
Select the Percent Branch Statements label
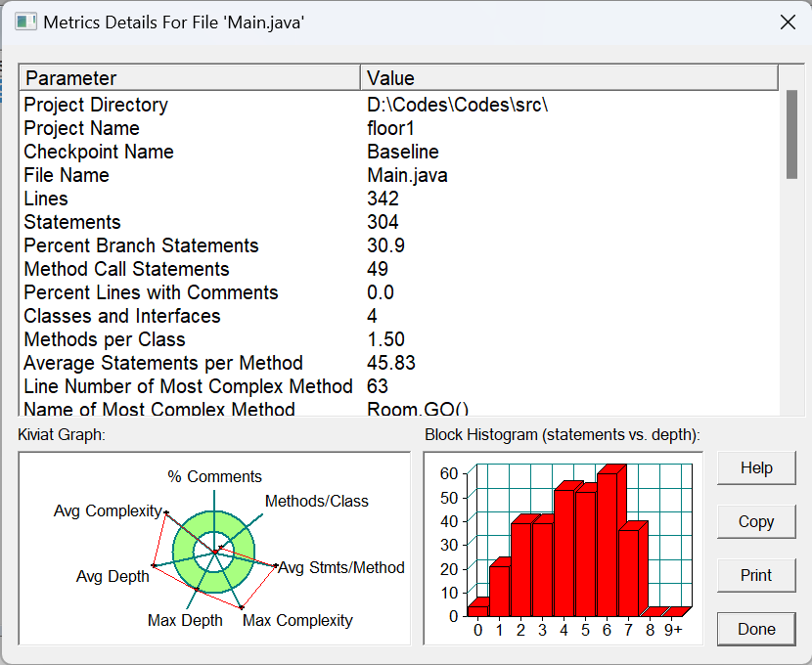141,245
